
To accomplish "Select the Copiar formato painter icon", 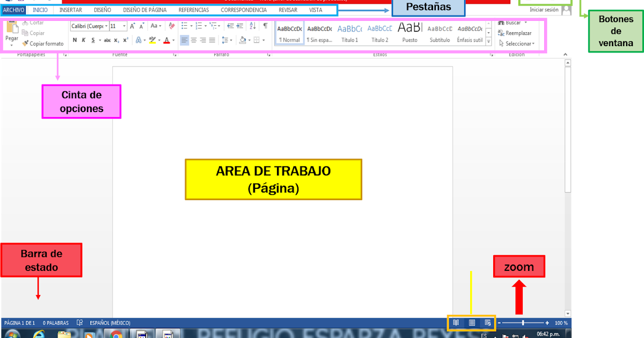I will [x=25, y=43].
